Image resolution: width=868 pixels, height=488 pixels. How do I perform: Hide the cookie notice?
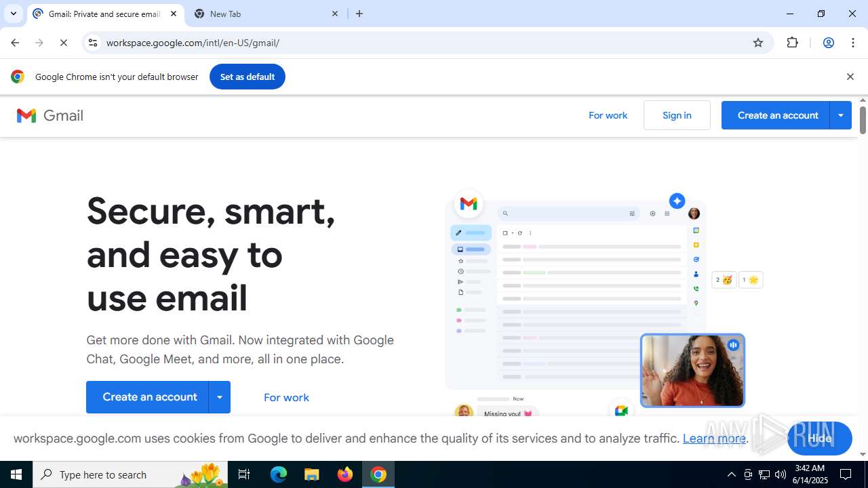click(x=819, y=439)
